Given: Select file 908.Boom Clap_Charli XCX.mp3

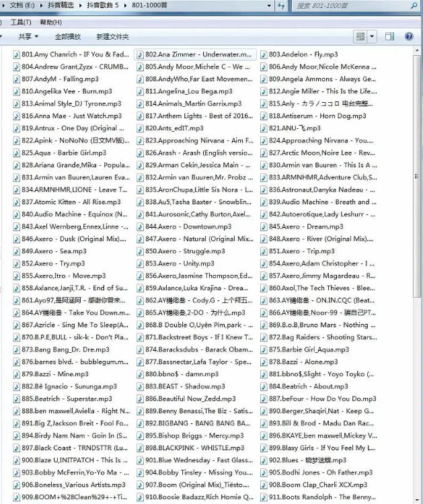Looking at the screenshot, I should tap(314, 485).
